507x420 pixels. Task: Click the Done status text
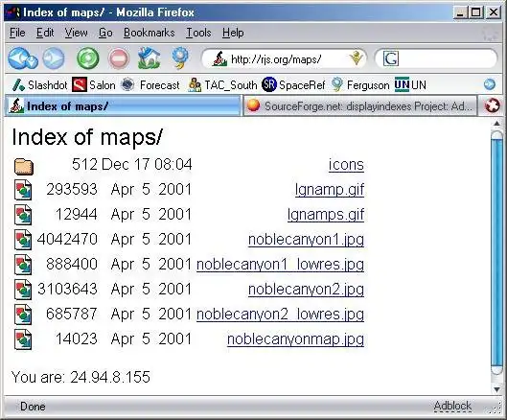tap(33, 407)
